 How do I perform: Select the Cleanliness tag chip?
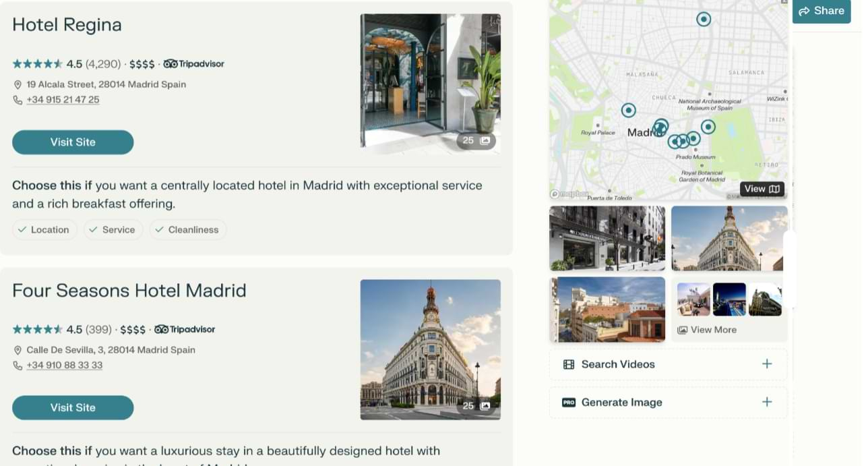point(188,230)
